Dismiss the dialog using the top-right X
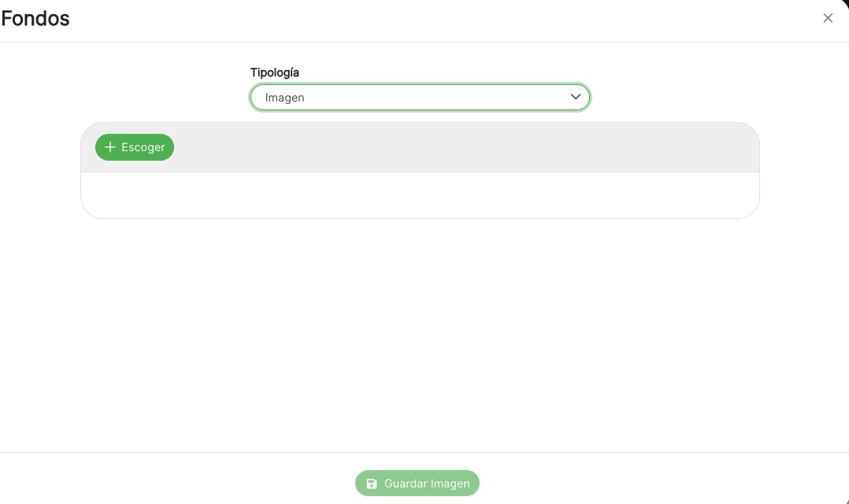This screenshot has width=849, height=504. [828, 18]
